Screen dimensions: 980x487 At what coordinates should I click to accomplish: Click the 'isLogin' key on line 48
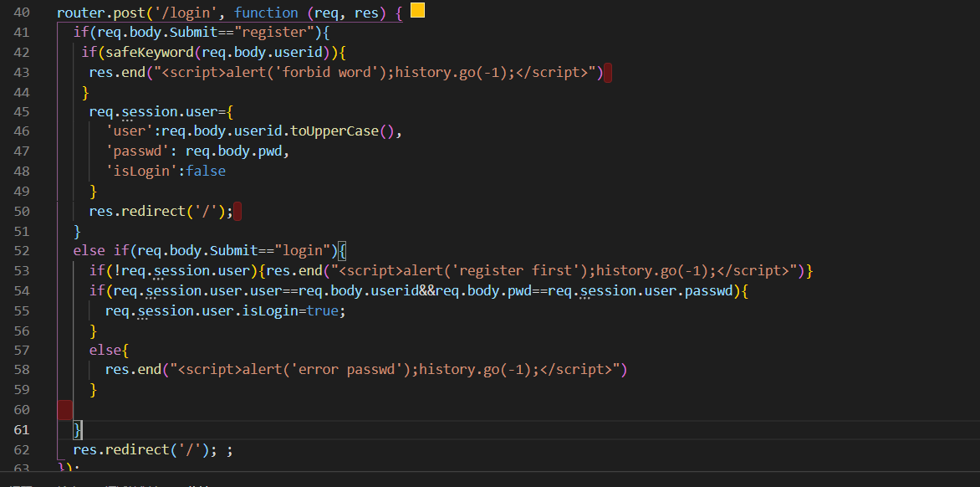(x=141, y=172)
